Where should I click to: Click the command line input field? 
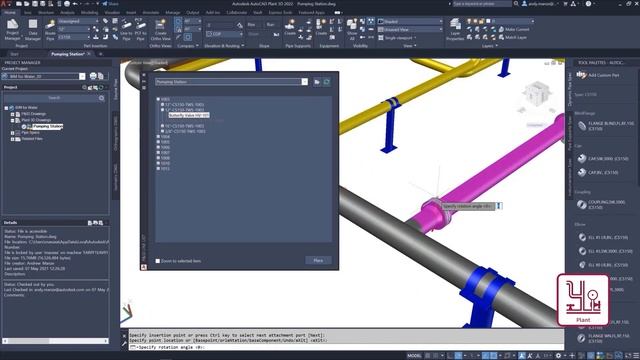[x=347, y=347]
